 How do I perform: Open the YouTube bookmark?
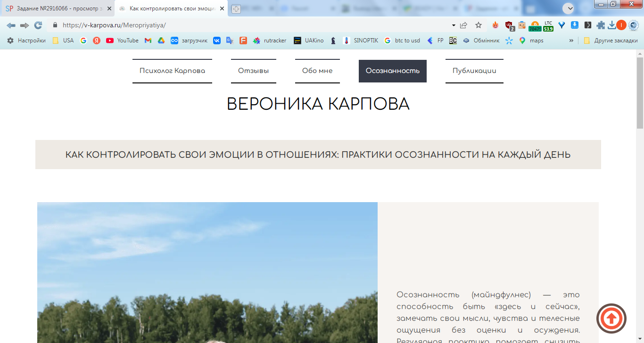122,41
